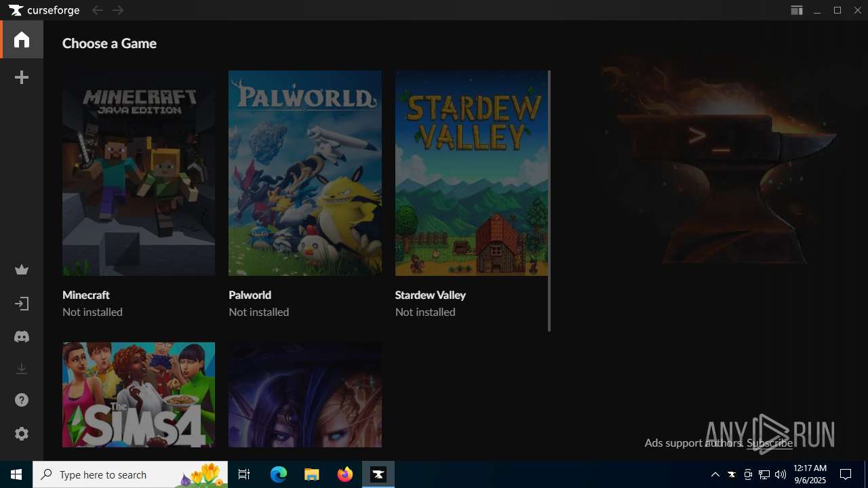Image resolution: width=868 pixels, height=488 pixels.
Task: Select the Stardew Valley game cover
Action: coord(471,173)
